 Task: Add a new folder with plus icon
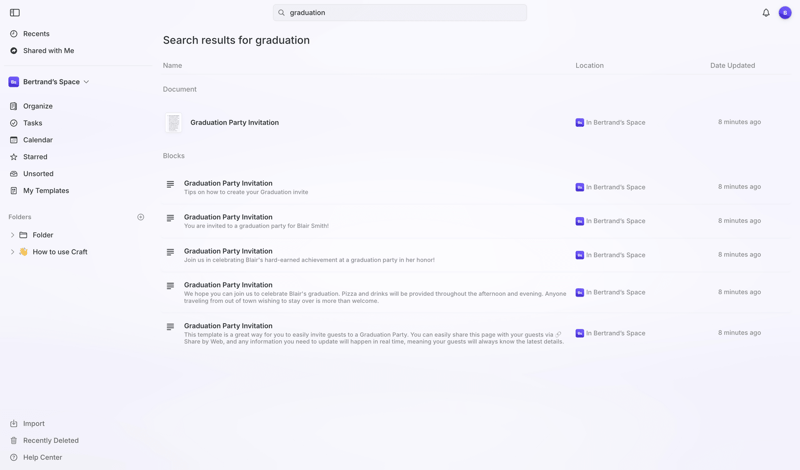pyautogui.click(x=141, y=217)
